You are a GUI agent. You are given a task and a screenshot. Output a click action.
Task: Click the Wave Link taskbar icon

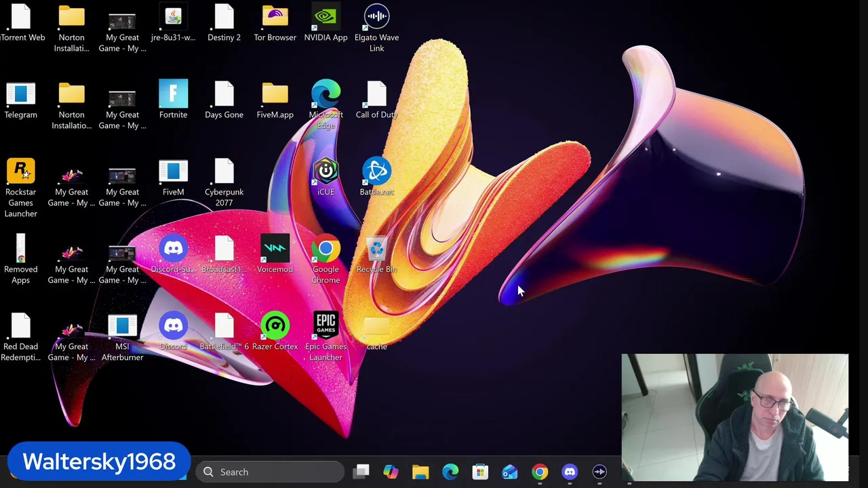click(599, 472)
